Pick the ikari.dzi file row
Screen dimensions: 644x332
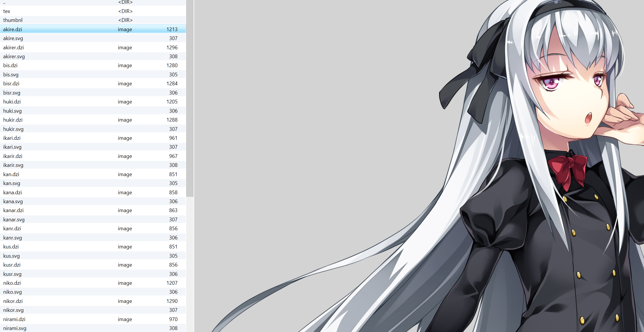(x=12, y=138)
